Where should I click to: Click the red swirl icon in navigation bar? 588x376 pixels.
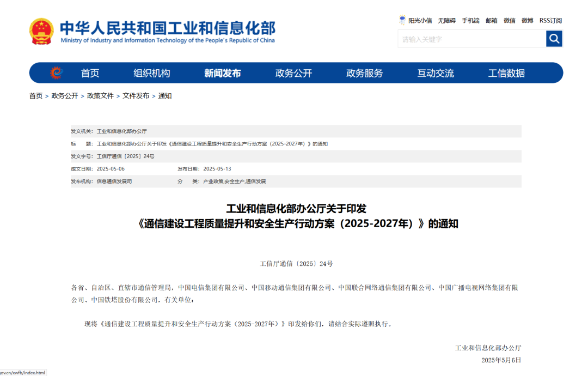(x=56, y=73)
